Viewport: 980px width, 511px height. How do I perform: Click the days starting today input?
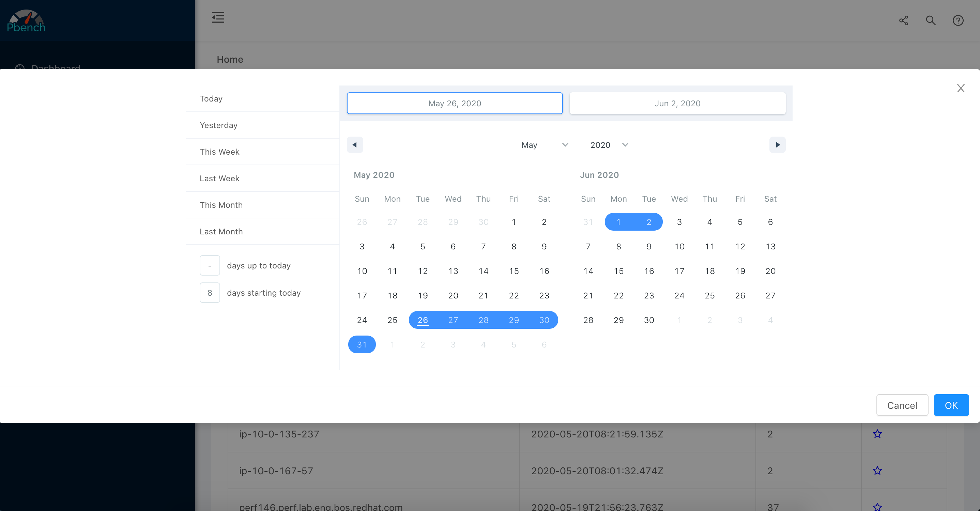click(x=210, y=293)
